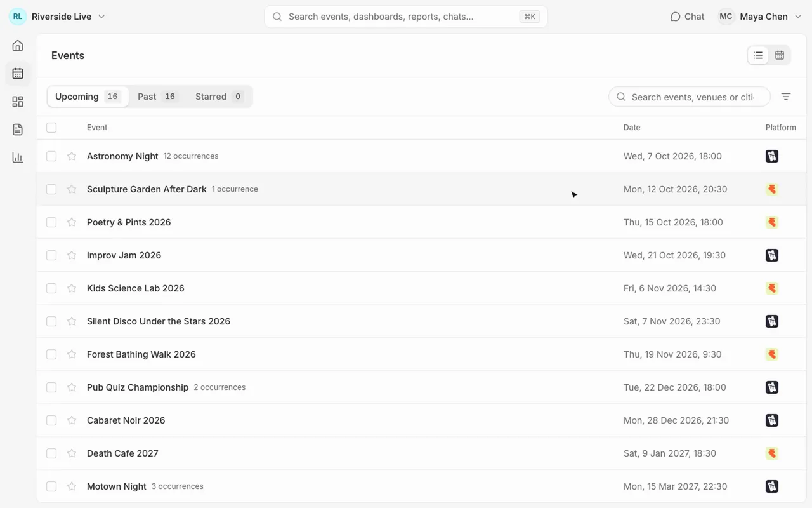This screenshot has width=812, height=508.
Task: Open the Maya Chen account menu
Action: [x=761, y=17]
